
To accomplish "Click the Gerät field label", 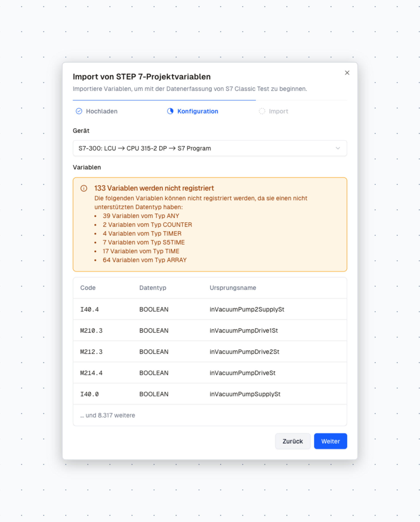I will (x=81, y=131).
